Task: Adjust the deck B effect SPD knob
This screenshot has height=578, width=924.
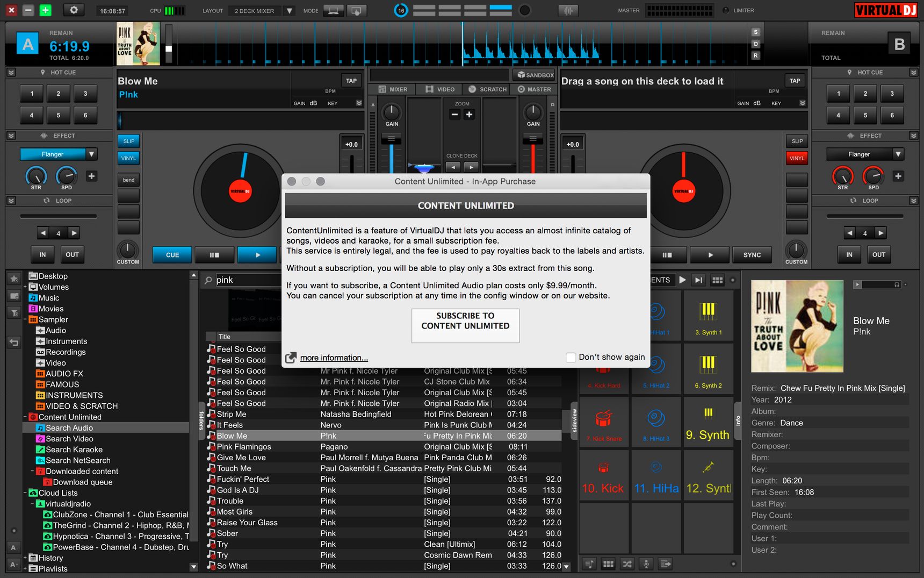Action: pyautogui.click(x=874, y=176)
